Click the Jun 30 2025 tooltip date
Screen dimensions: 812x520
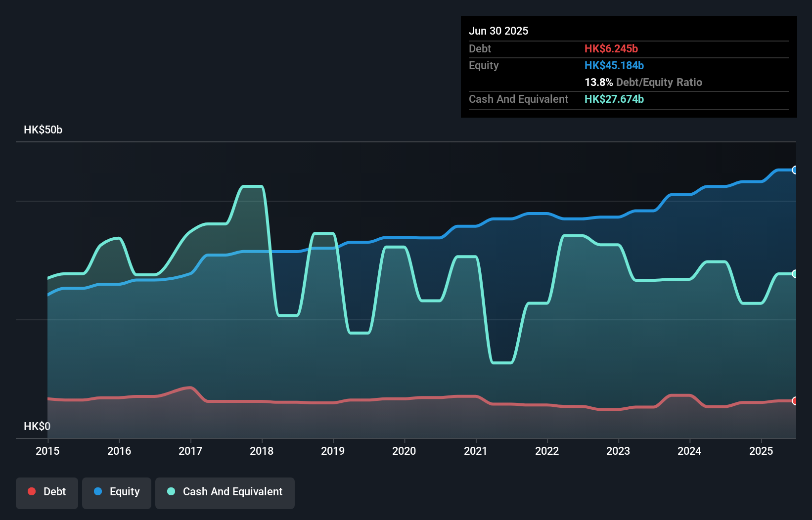(x=498, y=31)
